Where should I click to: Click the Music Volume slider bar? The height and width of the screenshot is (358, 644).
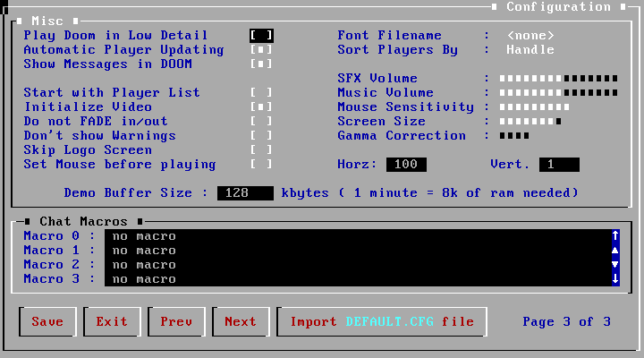[x=558, y=93]
